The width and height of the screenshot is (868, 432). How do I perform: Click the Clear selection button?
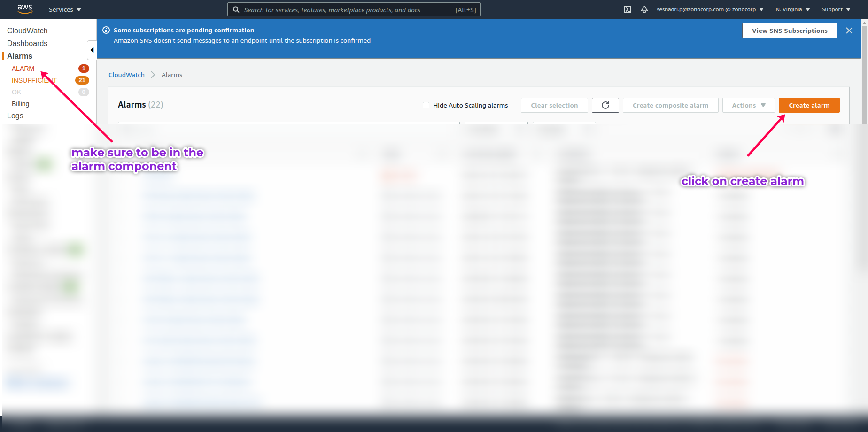[x=554, y=105]
